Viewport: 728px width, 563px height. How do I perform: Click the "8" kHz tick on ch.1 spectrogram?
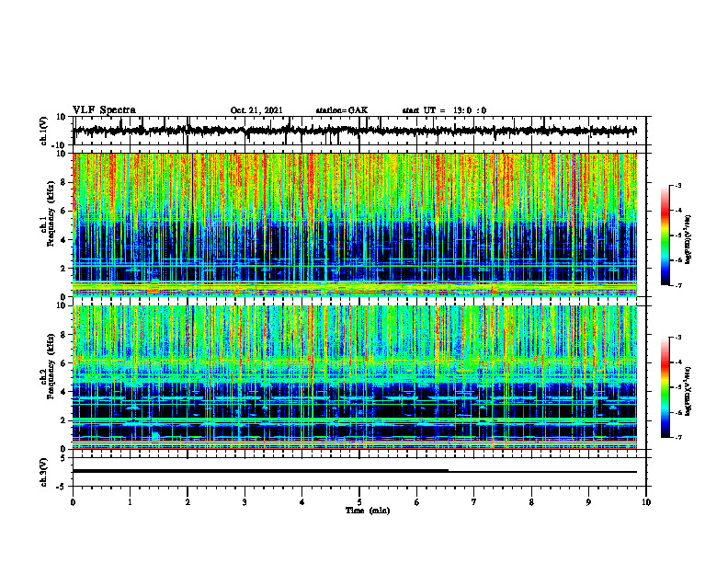click(63, 182)
